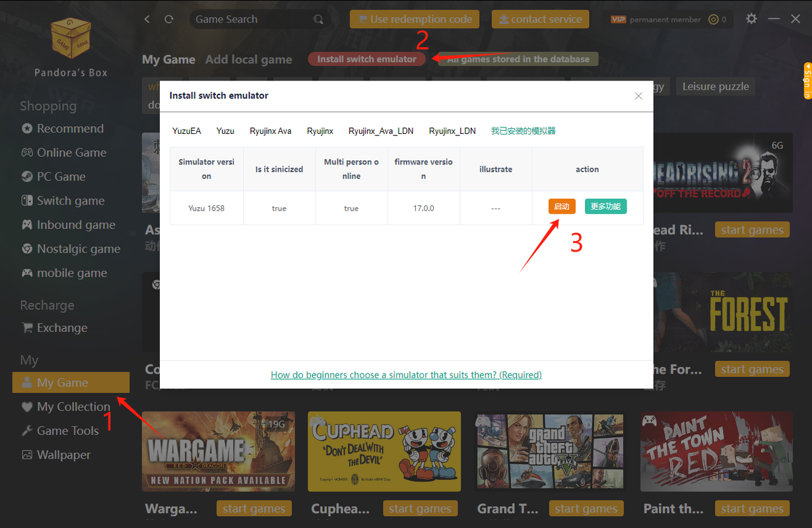Select the Ryujinx_Ava_LDN emulator tab
The width and height of the screenshot is (812, 528).
[381, 131]
